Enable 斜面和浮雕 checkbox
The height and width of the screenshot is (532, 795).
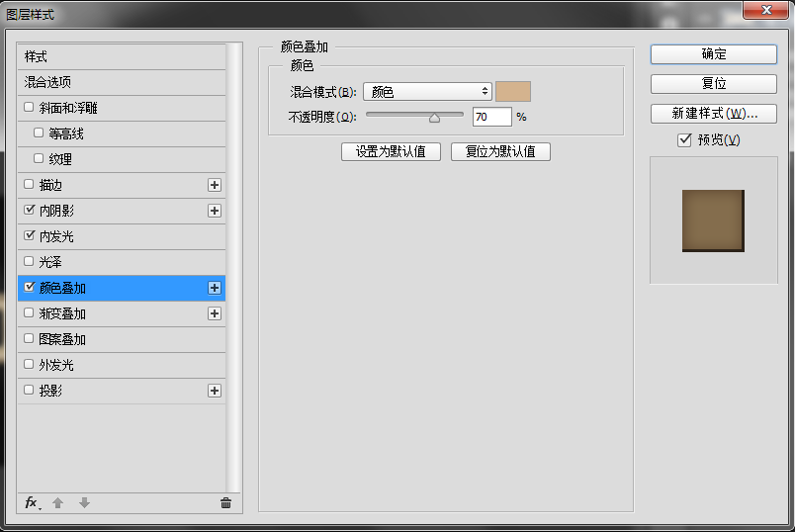pyautogui.click(x=29, y=107)
